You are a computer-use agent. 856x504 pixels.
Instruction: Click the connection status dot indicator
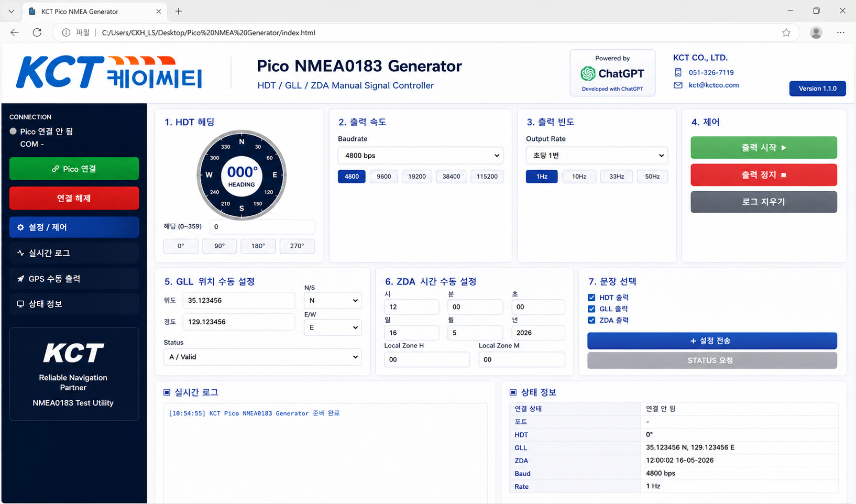13,131
